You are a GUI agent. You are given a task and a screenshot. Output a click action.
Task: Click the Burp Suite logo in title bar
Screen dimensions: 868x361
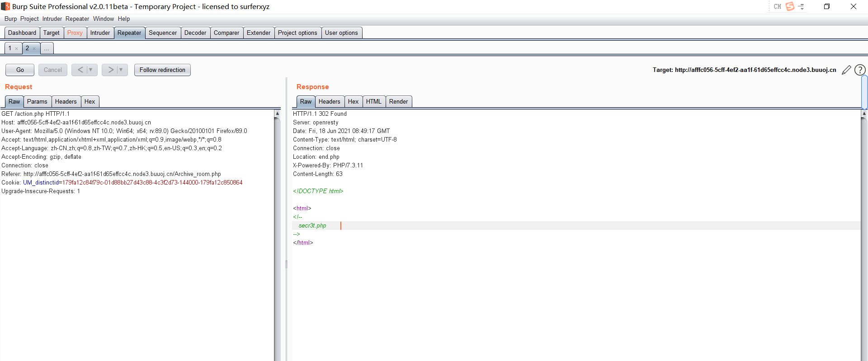pos(5,6)
